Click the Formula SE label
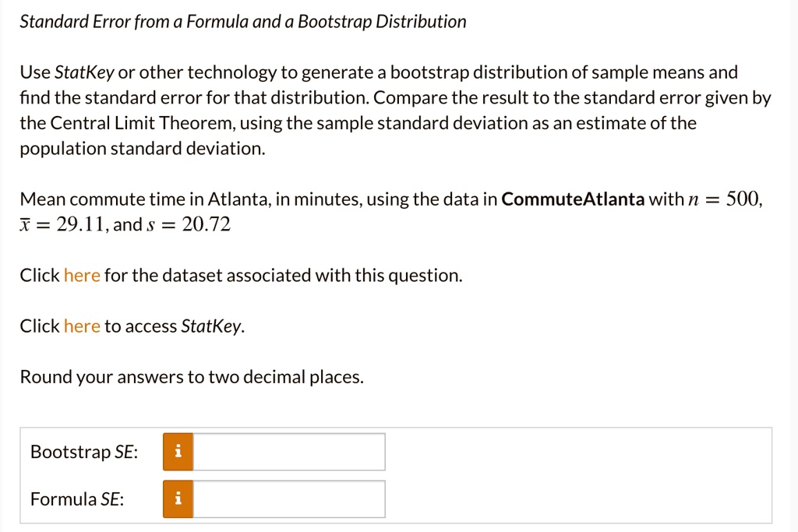Screen dimensions: 798x532 point(76,499)
